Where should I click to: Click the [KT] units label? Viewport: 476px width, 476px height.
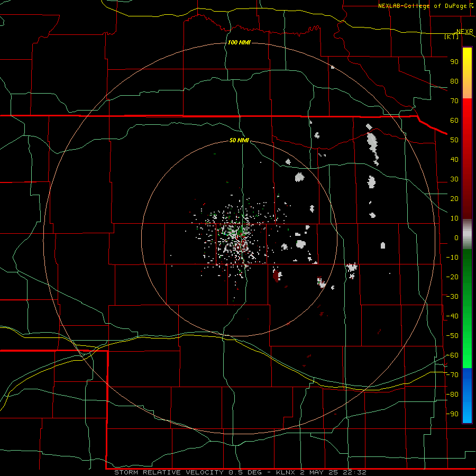452,36
